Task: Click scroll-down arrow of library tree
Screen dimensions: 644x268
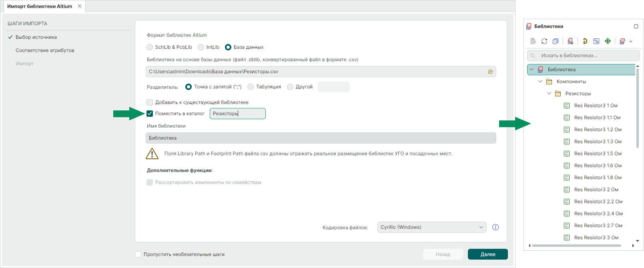Action: 637,241
